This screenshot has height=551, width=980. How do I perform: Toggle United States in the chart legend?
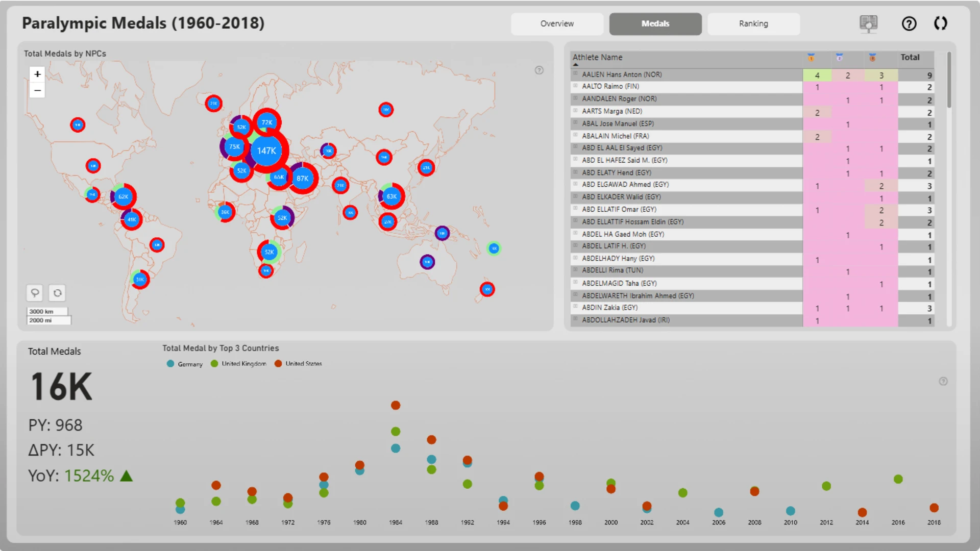298,364
